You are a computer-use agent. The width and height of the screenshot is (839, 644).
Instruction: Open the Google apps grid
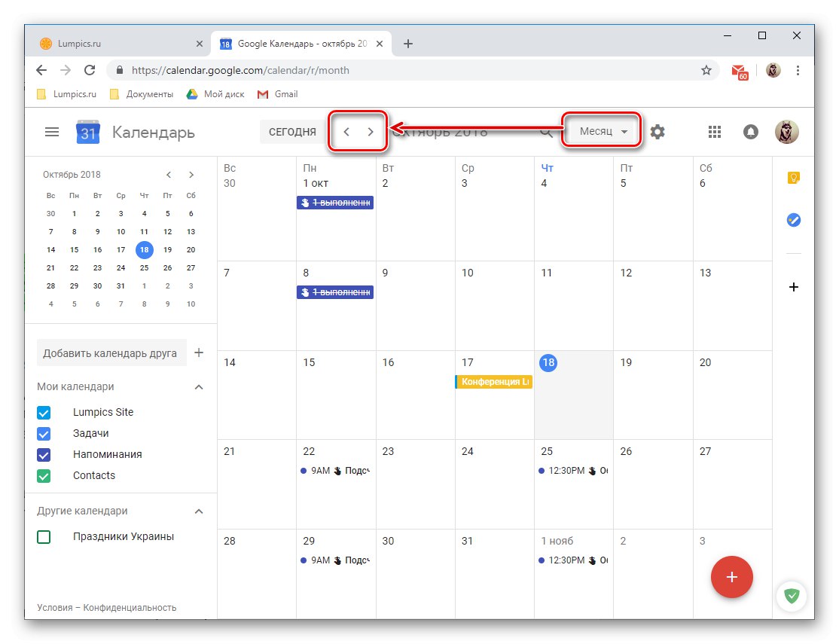tap(714, 131)
